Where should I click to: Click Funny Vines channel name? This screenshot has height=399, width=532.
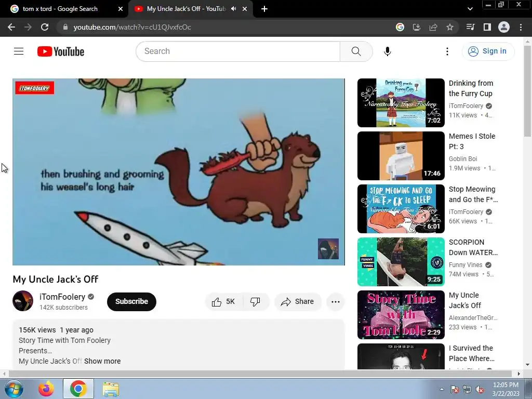pos(465,264)
